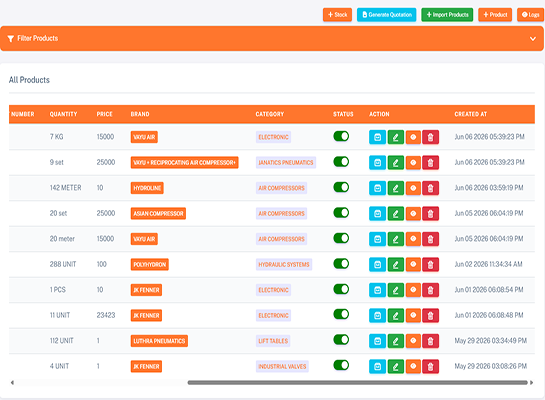Delete the 7 KG product row

(431, 137)
